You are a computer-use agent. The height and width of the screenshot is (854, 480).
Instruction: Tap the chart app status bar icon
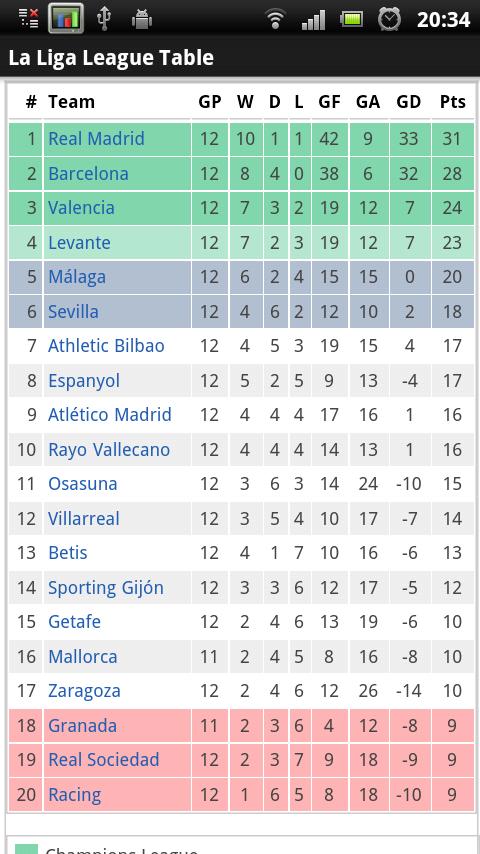66,19
